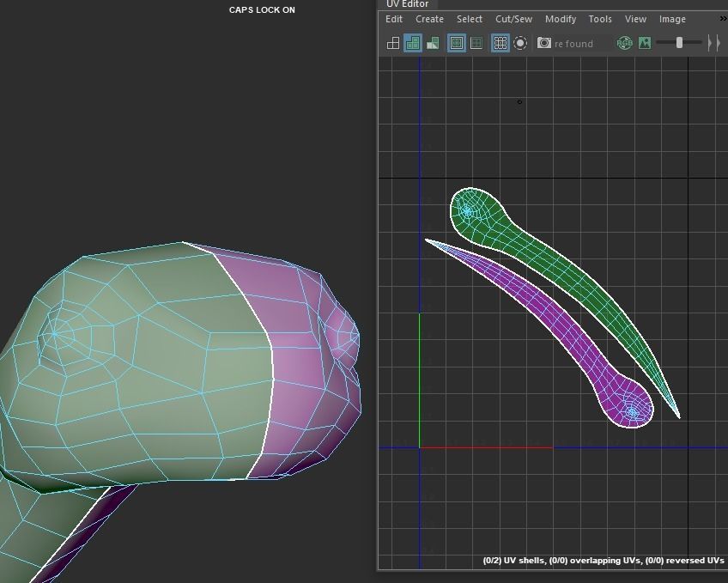
Task: Toggle the grid display icon
Action: [500, 43]
